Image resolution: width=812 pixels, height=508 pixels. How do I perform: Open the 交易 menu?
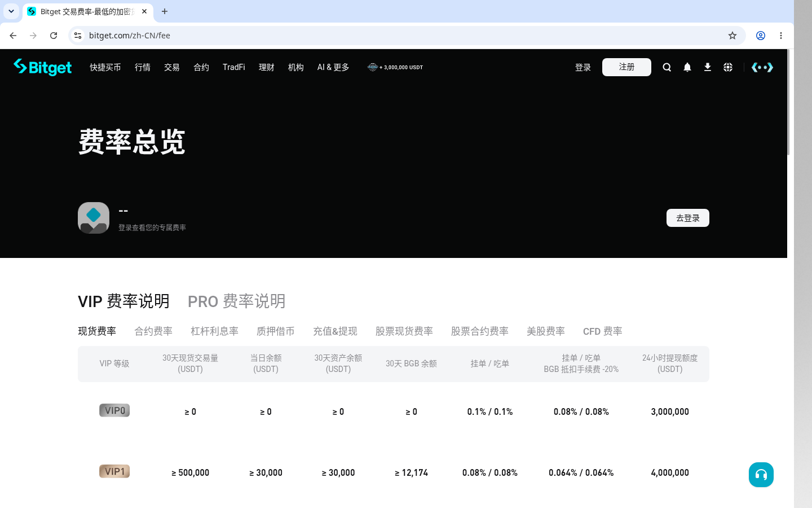click(x=172, y=67)
